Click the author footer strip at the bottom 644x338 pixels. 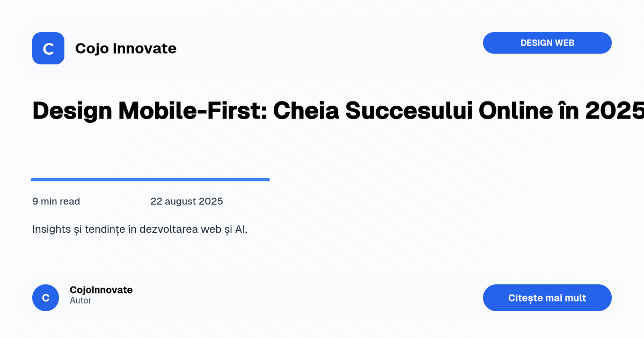(322, 298)
